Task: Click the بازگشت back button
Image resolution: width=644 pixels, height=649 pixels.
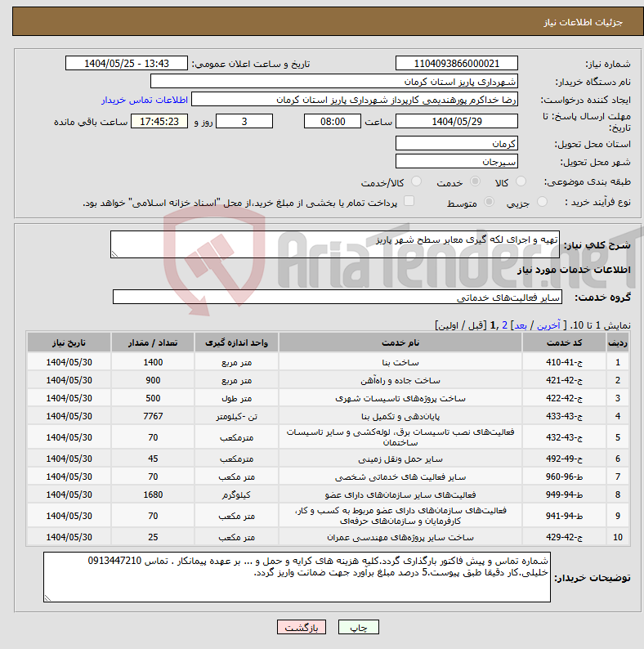Action: (x=302, y=627)
